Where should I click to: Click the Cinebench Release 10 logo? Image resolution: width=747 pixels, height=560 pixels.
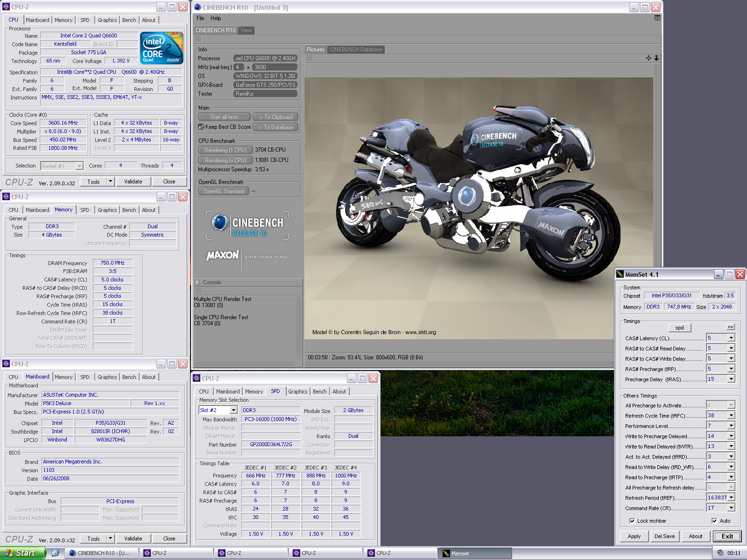pos(247,226)
